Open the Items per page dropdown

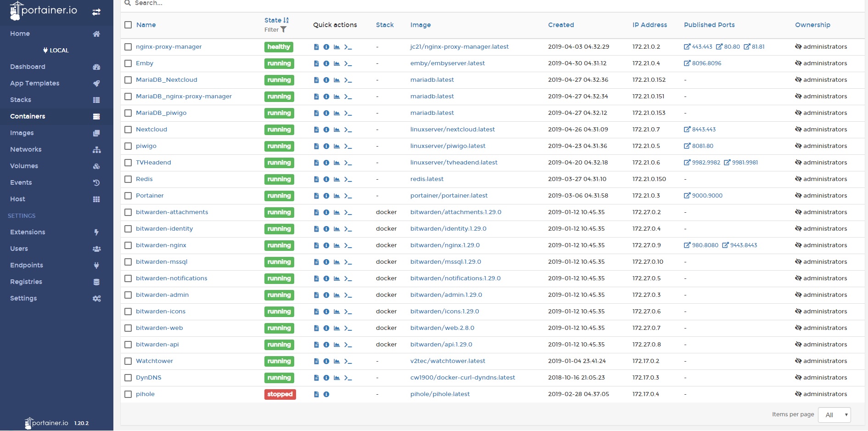pyautogui.click(x=834, y=415)
